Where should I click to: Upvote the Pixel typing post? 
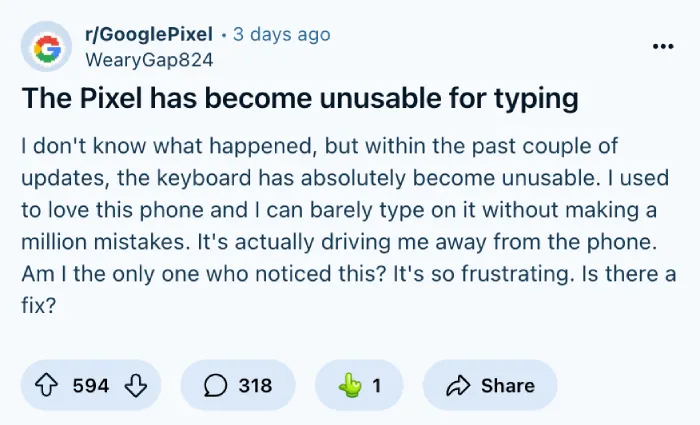tap(46, 385)
